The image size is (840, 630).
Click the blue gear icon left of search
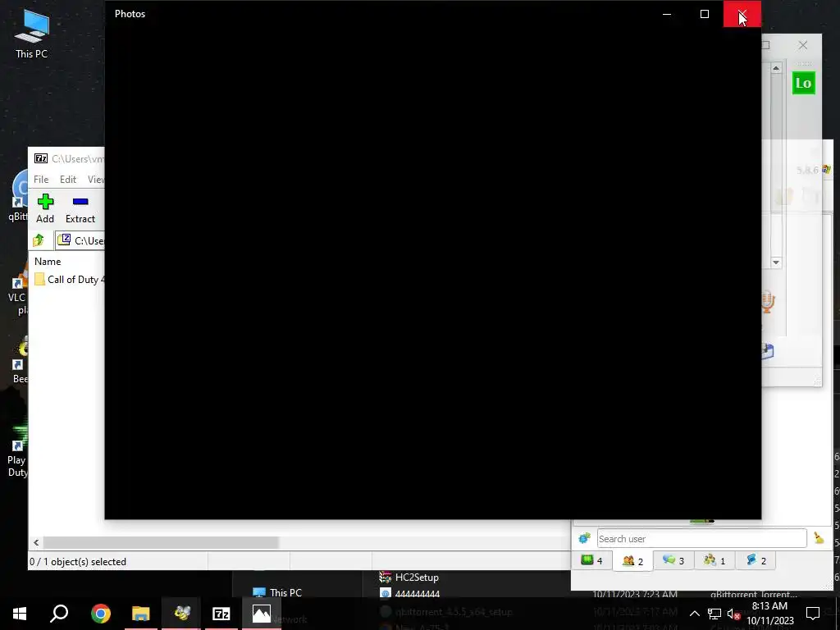click(584, 538)
